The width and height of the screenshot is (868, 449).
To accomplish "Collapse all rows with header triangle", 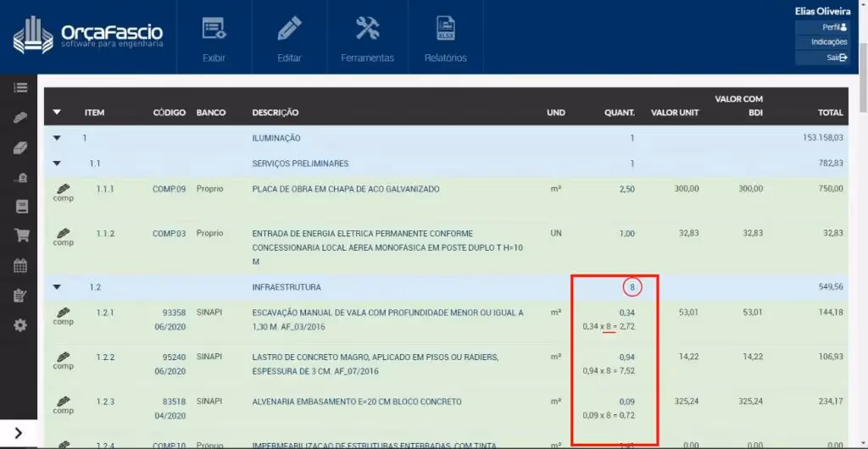I will (57, 112).
